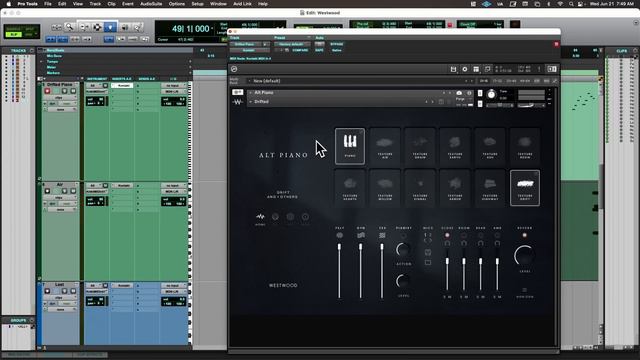
Task: Open the Track menu
Action: 95,4
